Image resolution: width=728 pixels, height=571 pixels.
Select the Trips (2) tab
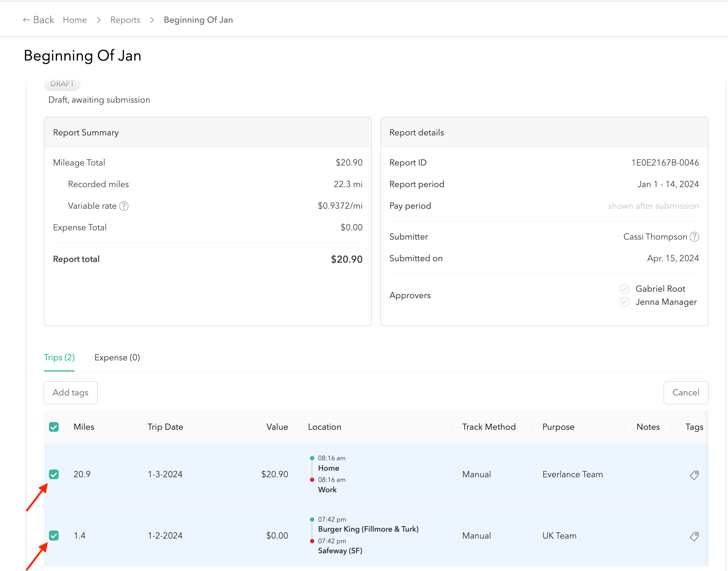pyautogui.click(x=59, y=358)
